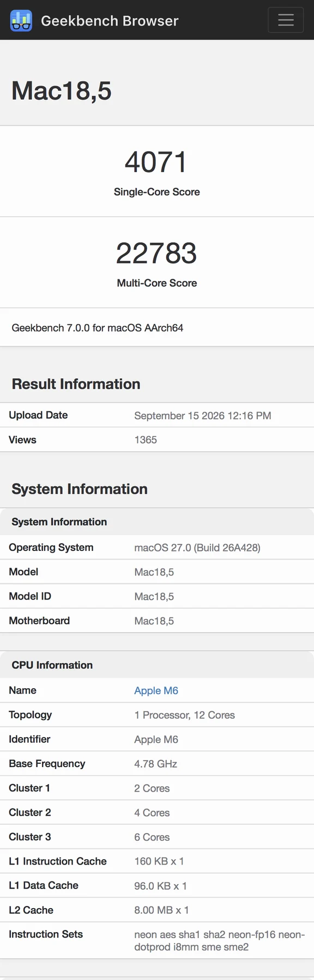This screenshot has height=980, width=314.
Task: Select the Mac18,5 page heading
Action: (x=62, y=90)
